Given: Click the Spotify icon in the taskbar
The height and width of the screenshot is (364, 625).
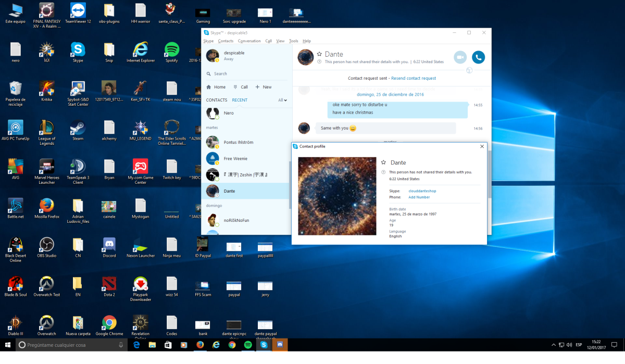Looking at the screenshot, I should tap(248, 345).
